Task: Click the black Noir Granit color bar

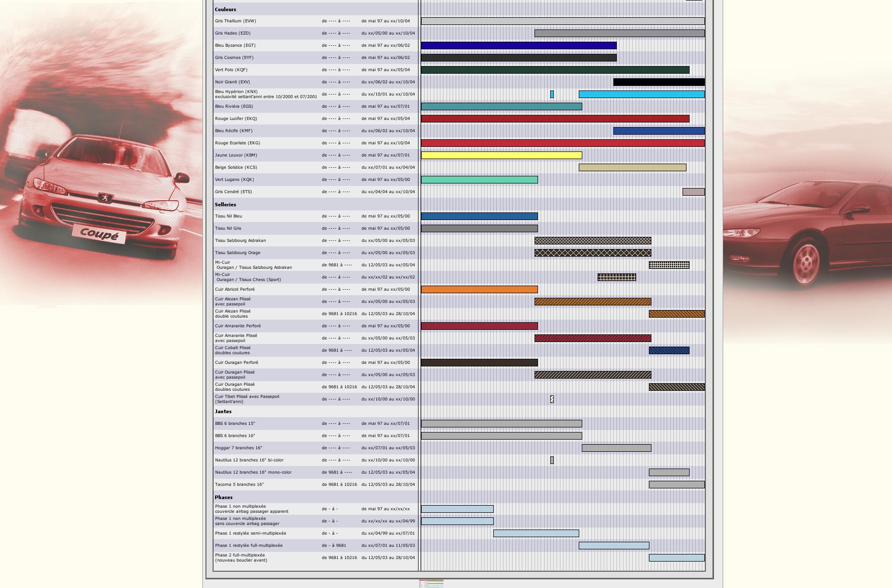Action: 659,82
